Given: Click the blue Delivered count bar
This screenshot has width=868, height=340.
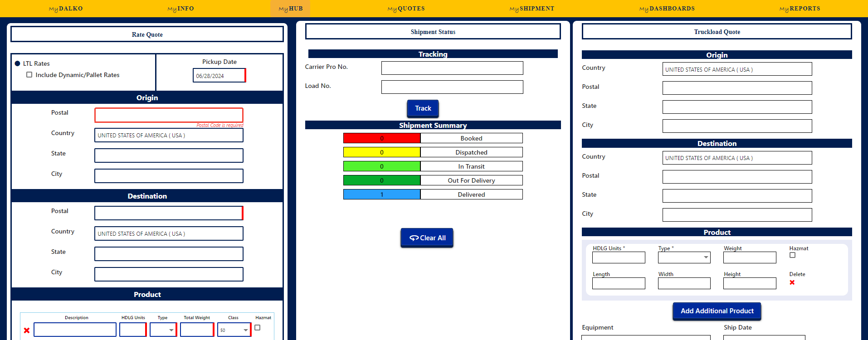Looking at the screenshot, I should click(382, 194).
